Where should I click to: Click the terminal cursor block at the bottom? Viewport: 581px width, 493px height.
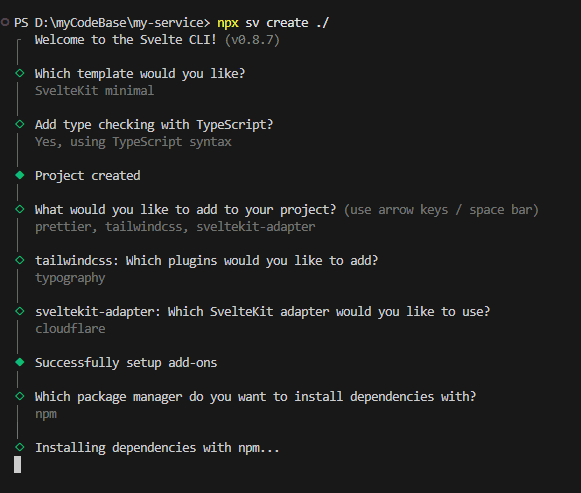pyautogui.click(x=17, y=464)
